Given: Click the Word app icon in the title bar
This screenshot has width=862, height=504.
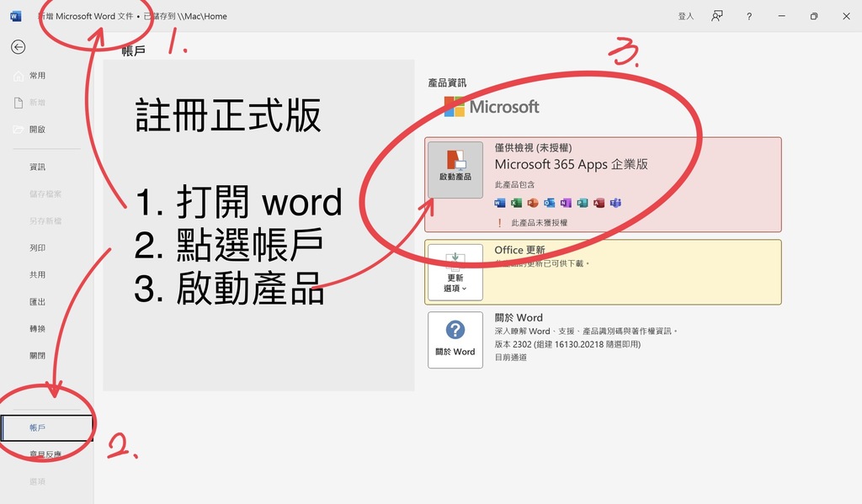Looking at the screenshot, I should (16, 17).
